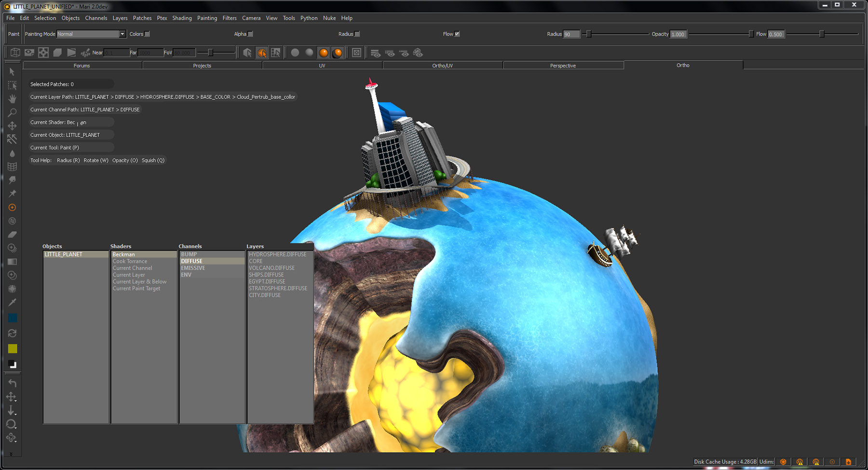Pick the four-arrow Transform tool
The image size is (868, 470).
12,126
